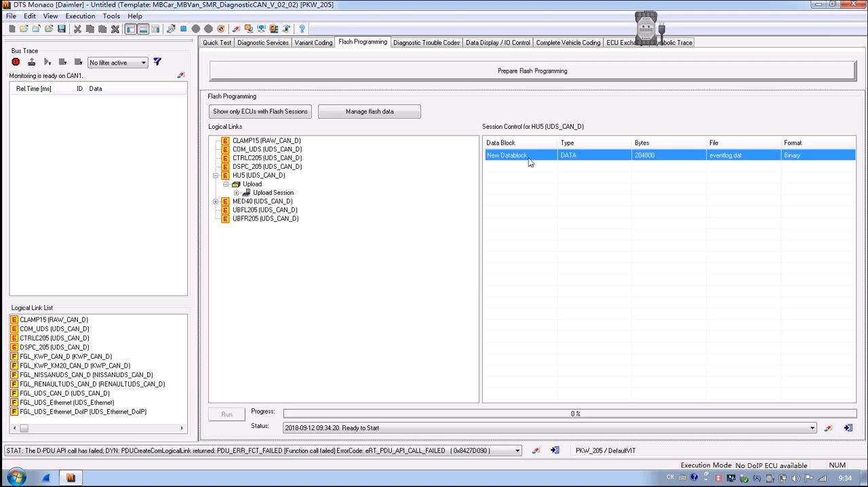Click the F icon of FGL_UDS_Ethernet_DoIP

coord(14,412)
